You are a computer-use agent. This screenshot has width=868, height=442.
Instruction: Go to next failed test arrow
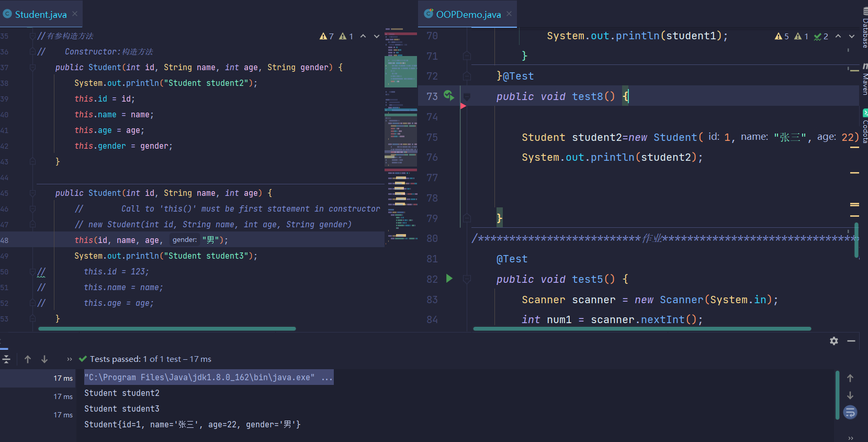pos(44,359)
